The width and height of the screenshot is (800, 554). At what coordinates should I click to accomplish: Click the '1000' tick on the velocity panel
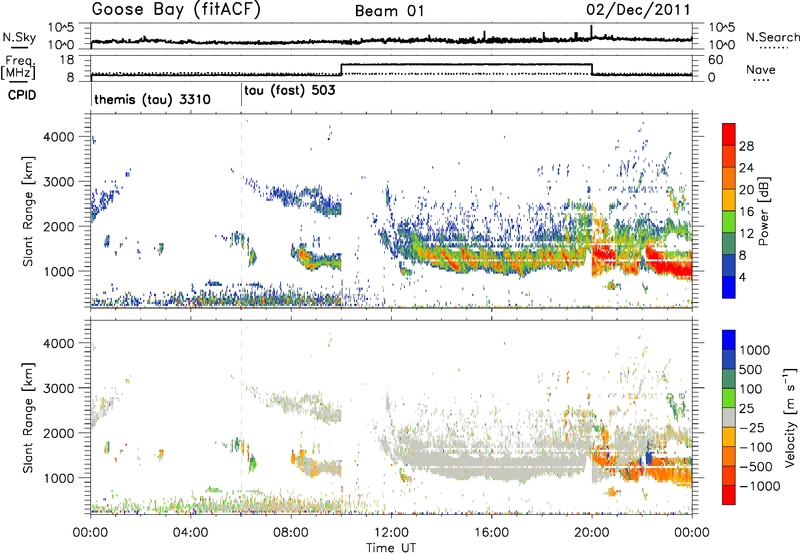[59, 478]
